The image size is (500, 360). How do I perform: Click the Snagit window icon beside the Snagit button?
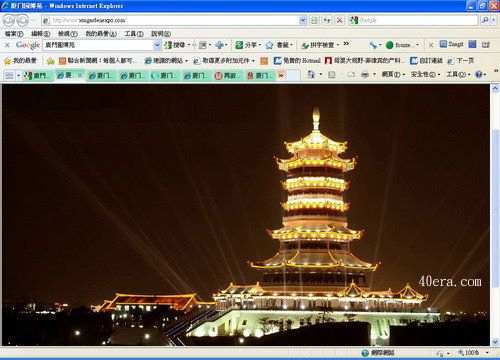pyautogui.click(x=472, y=44)
